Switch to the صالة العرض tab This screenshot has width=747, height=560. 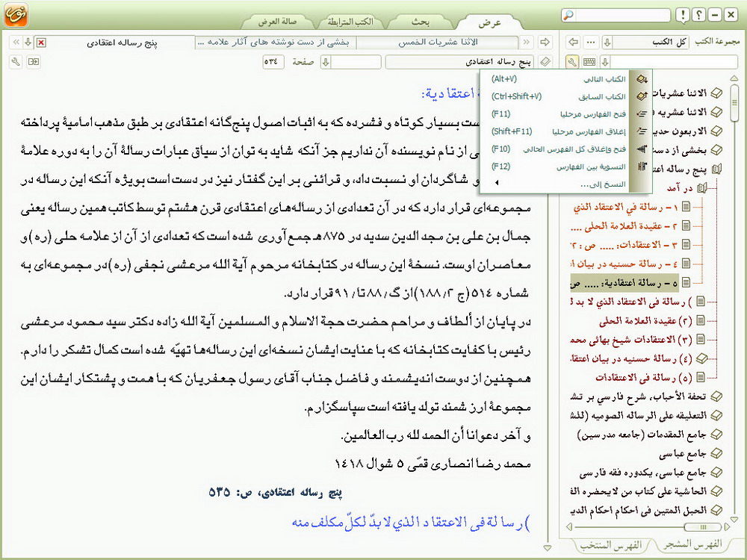(x=277, y=22)
